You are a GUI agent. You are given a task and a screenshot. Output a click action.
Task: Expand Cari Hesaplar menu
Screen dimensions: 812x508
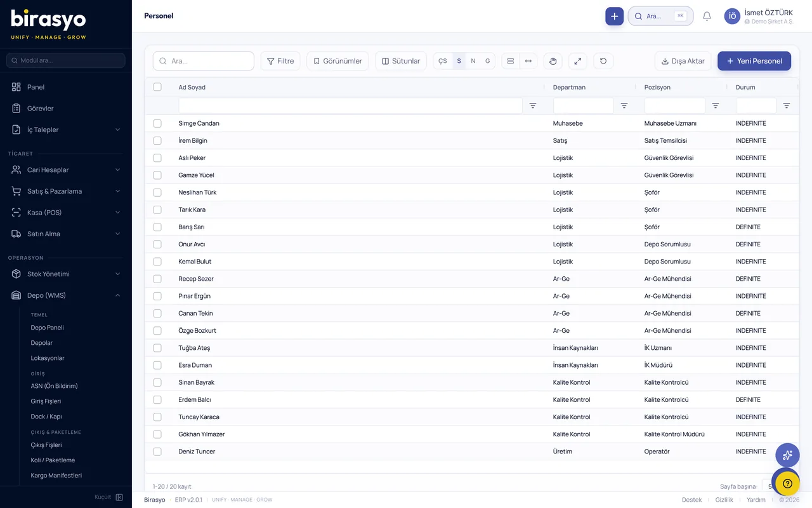pos(66,170)
